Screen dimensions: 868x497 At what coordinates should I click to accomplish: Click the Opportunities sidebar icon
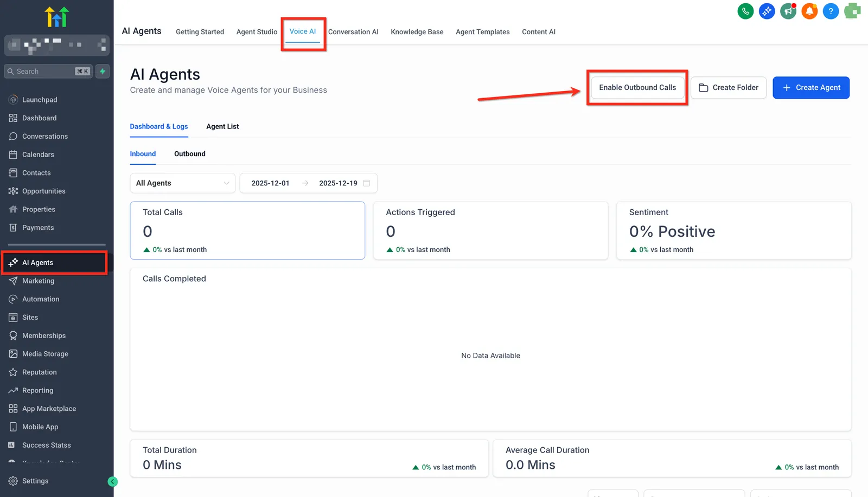click(13, 191)
